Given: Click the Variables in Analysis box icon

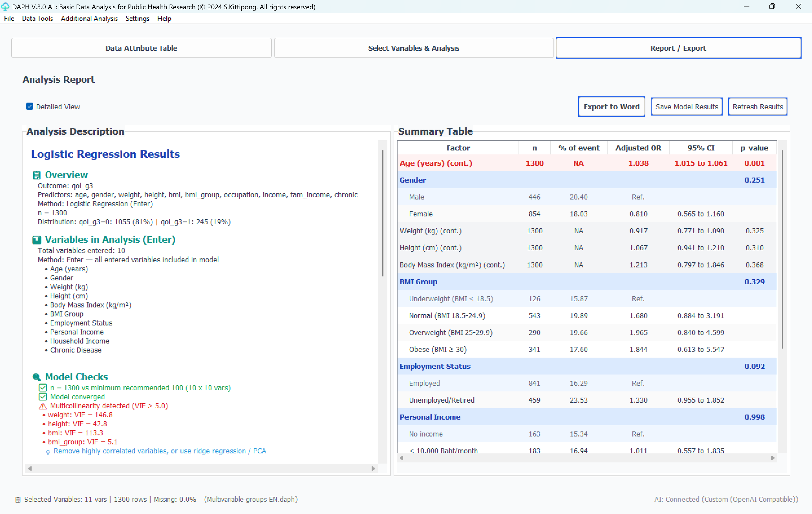Looking at the screenshot, I should click(x=36, y=240).
